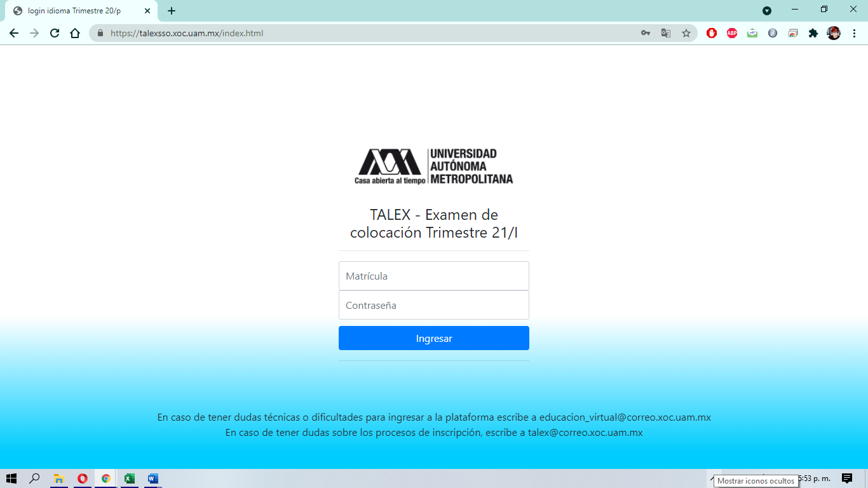This screenshot has height=488, width=868.
Task: Open Excel from the taskbar
Action: [x=129, y=478]
